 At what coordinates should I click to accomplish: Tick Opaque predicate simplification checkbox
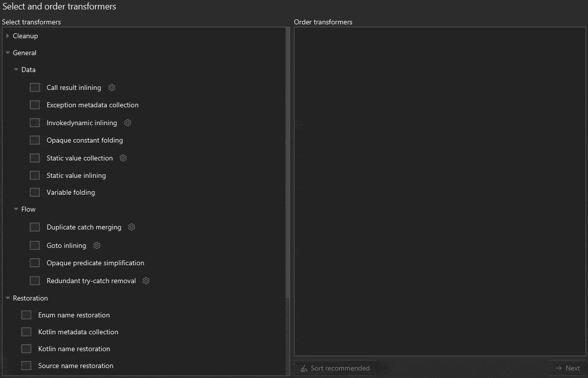pyautogui.click(x=35, y=262)
